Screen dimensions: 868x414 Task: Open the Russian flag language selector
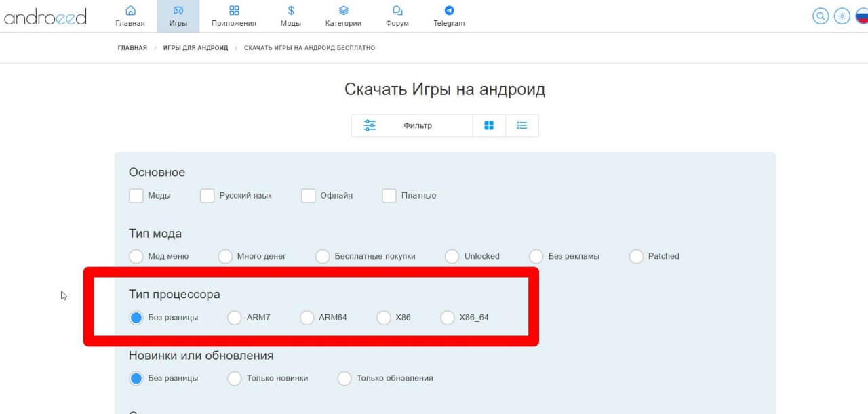tap(861, 16)
